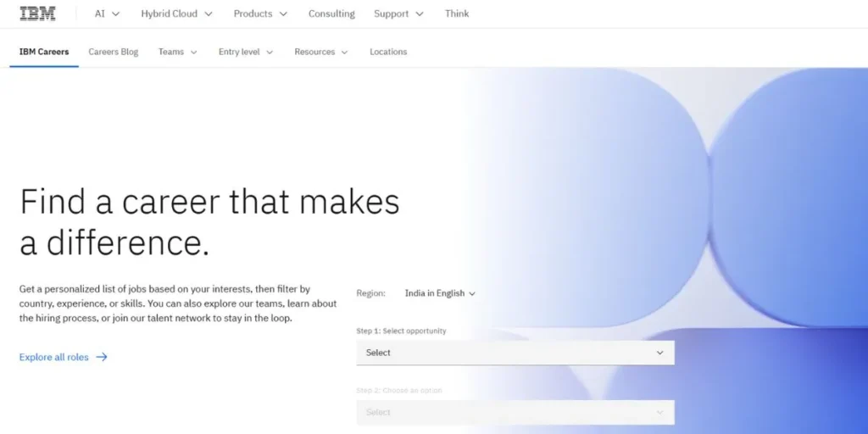This screenshot has height=434, width=868.
Task: Click the arrow icon after Explore all roles
Action: [102, 357]
